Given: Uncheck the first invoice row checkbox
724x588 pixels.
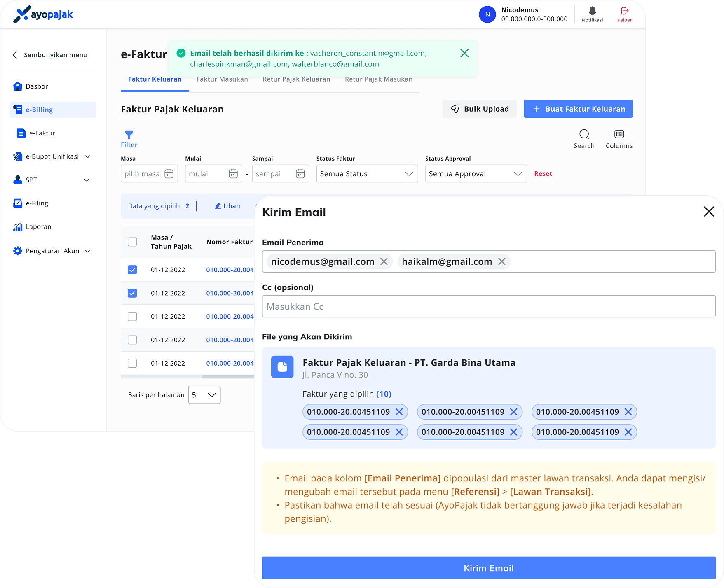Looking at the screenshot, I should 132,270.
